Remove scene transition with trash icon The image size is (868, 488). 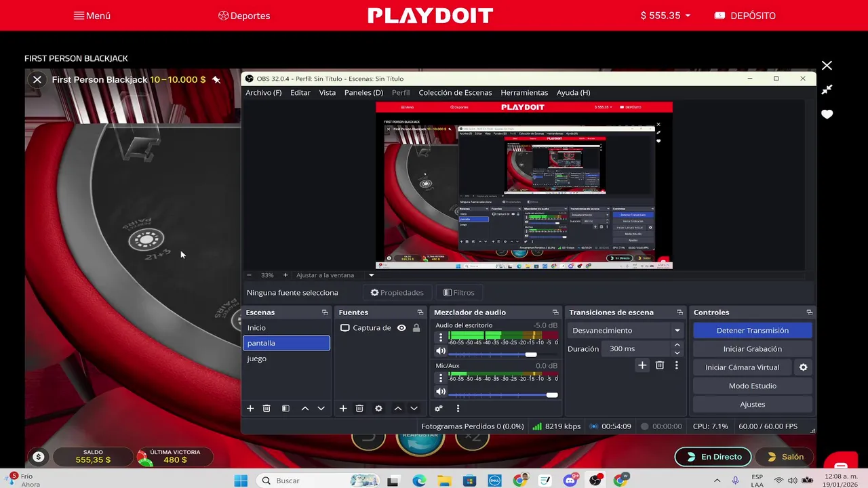click(x=660, y=365)
